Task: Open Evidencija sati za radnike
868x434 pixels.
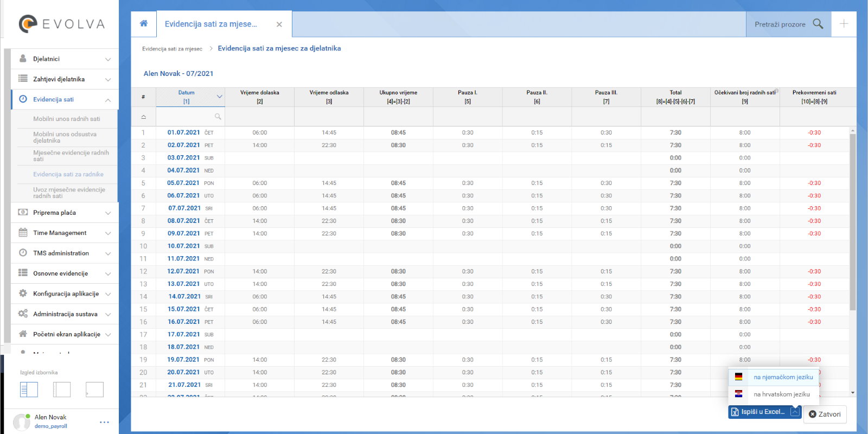Action: [68, 174]
